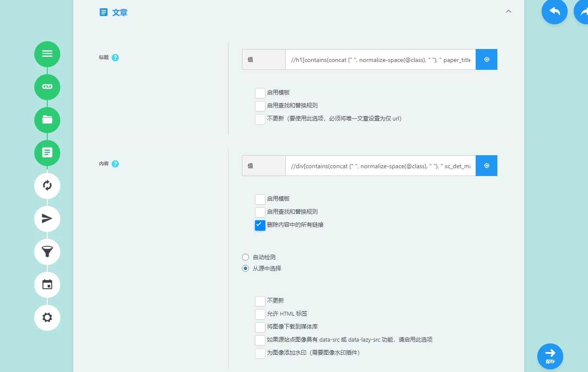Click the help icon next to 内容
The image size is (588, 372).
(x=115, y=164)
